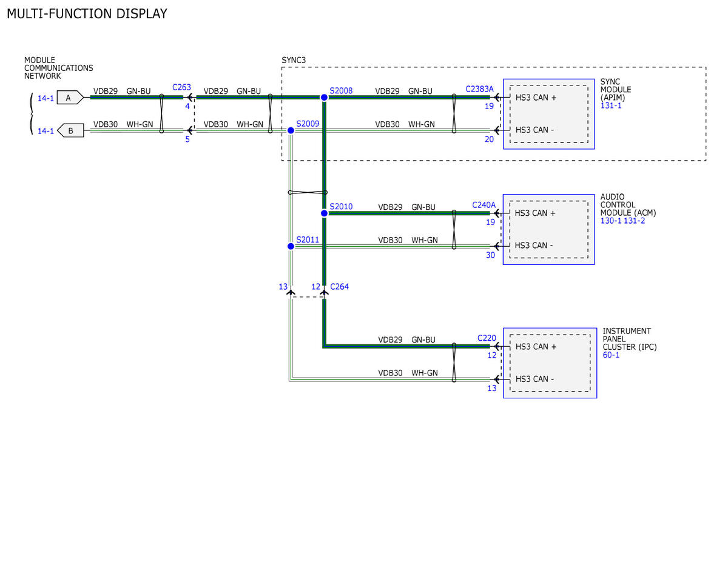The width and height of the screenshot is (728, 562).
Task: Click the C220 connector label
Action: (x=487, y=338)
